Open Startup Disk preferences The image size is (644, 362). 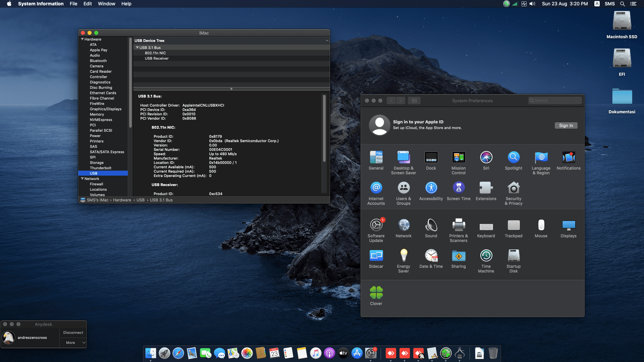[x=514, y=255]
